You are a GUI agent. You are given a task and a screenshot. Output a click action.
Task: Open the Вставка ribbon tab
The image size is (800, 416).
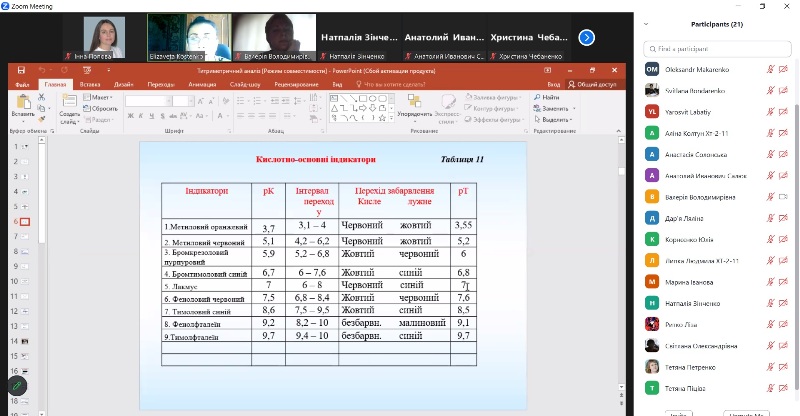[90, 85]
